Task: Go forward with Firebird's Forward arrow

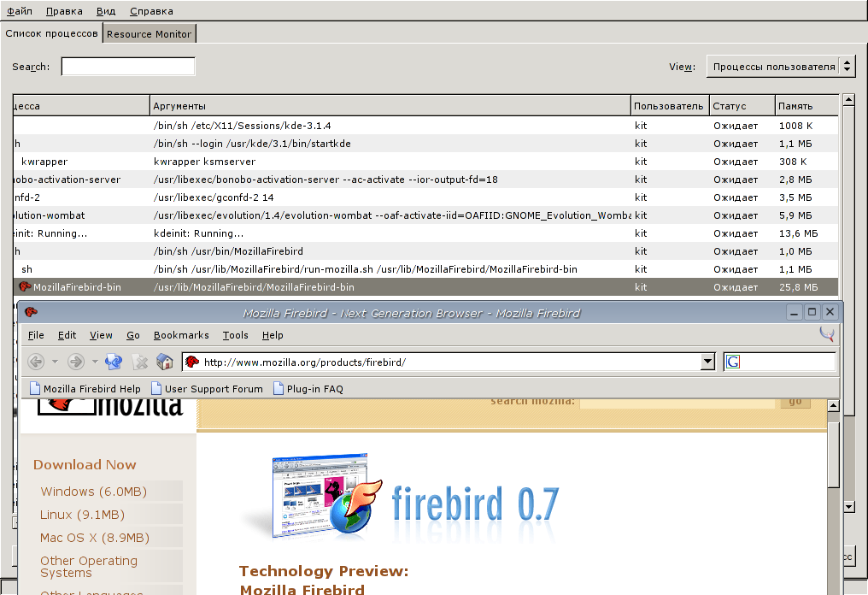Action: point(75,362)
